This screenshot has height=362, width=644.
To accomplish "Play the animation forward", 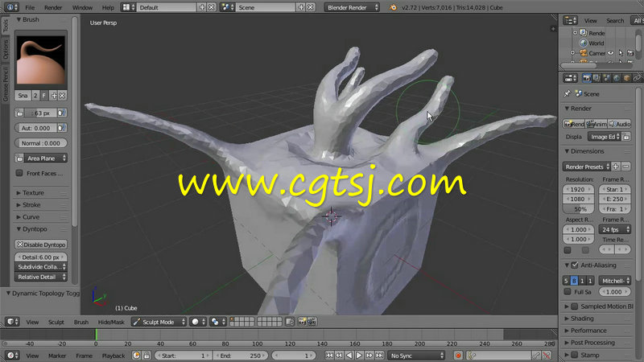I will point(359,356).
